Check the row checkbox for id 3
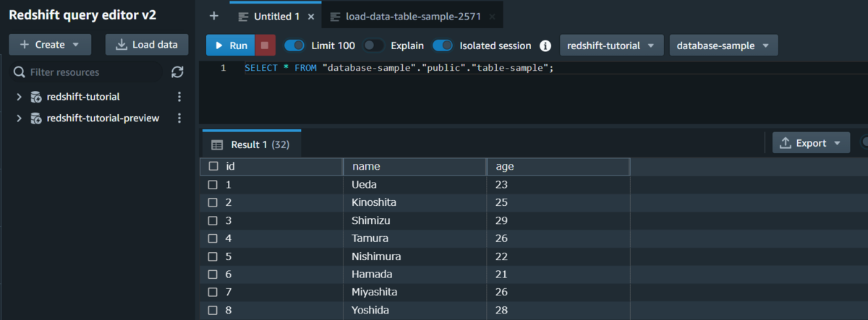This screenshot has height=320, width=868. (213, 220)
